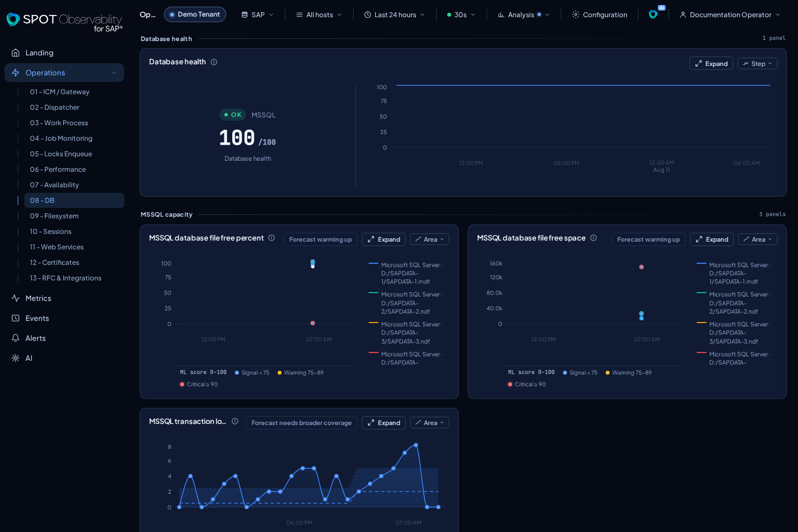Open the AI assistant icon in top bar
Image resolution: width=798 pixels, height=532 pixels.
(653, 14)
